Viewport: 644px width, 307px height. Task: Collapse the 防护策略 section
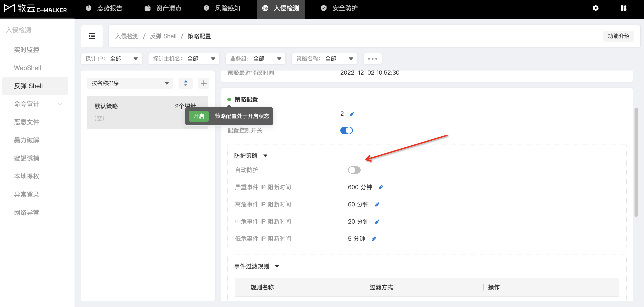(x=265, y=156)
